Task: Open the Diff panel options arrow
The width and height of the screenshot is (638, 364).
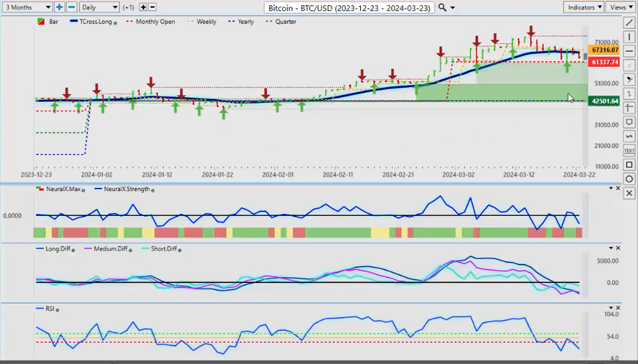Action: pyautogui.click(x=611, y=248)
